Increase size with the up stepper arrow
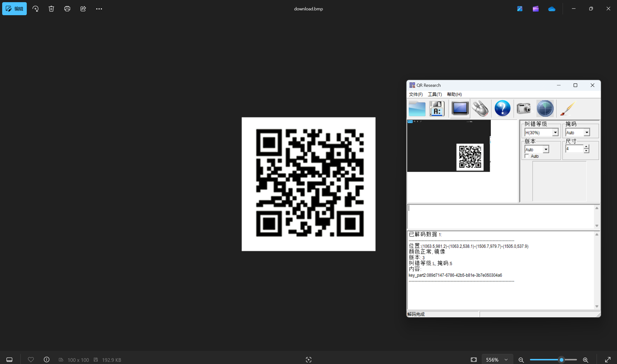This screenshot has width=617, height=364. (x=586, y=147)
